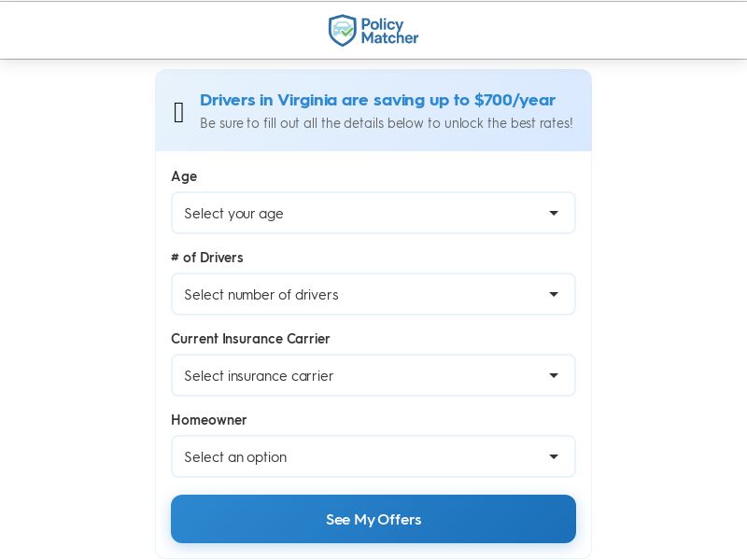Click the Policy Matcher wordmark text
The height and width of the screenshot is (560, 747).
coord(388,30)
